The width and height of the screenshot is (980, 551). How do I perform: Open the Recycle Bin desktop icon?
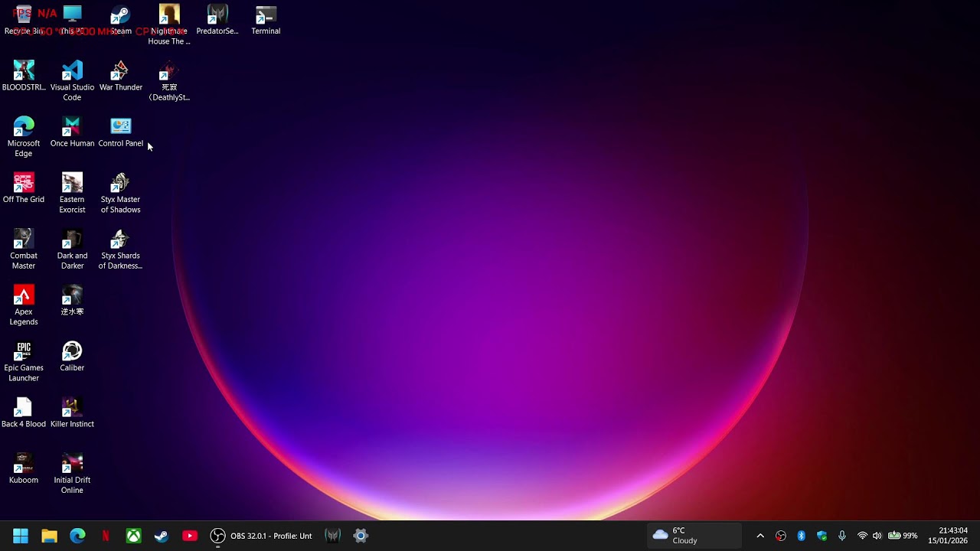(x=24, y=21)
